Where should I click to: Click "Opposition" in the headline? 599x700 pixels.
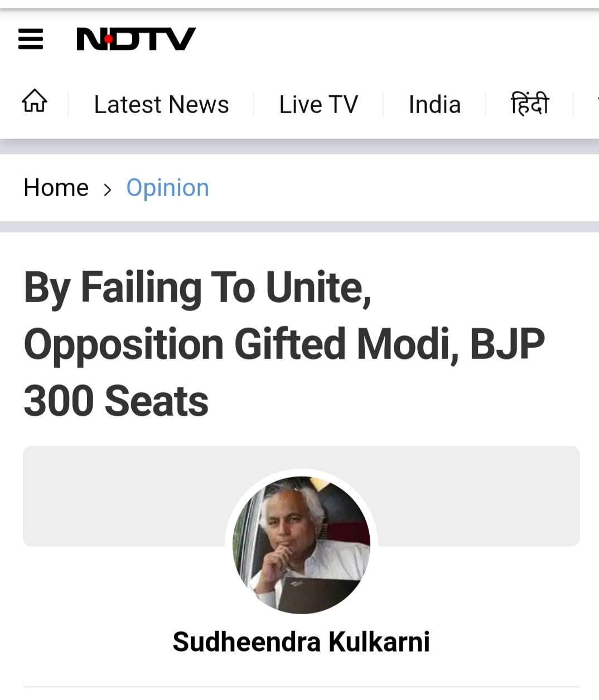(x=124, y=344)
